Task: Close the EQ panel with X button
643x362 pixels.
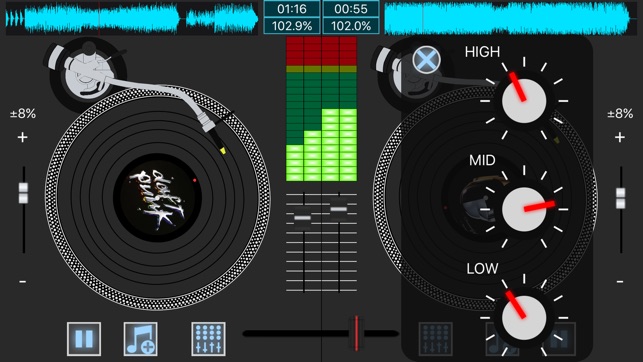Action: (x=426, y=60)
